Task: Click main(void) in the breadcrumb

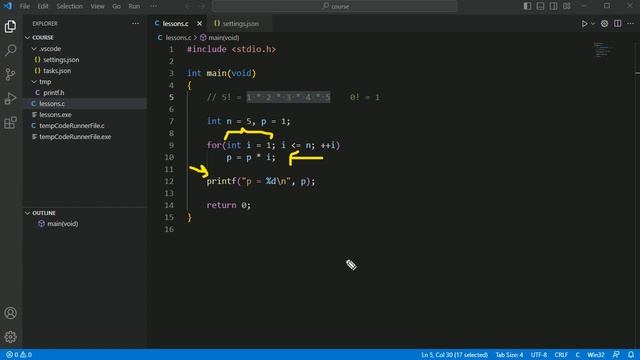Action: [x=224, y=38]
